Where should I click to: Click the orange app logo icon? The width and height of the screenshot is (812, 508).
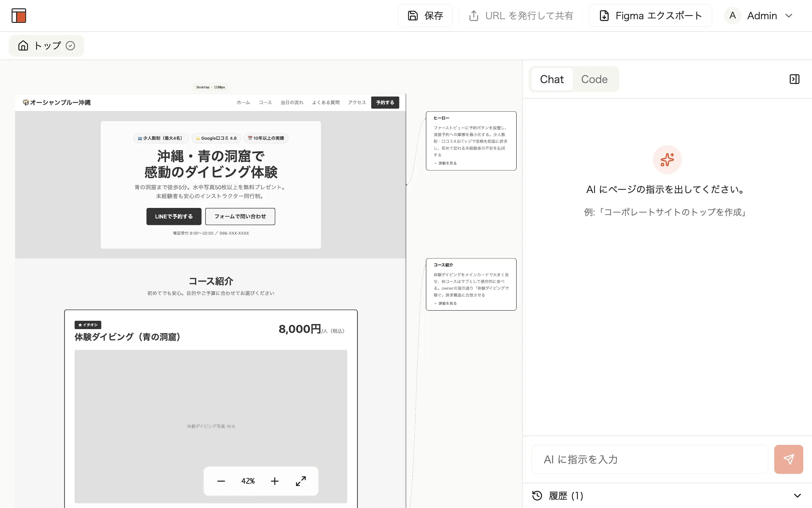point(19,16)
